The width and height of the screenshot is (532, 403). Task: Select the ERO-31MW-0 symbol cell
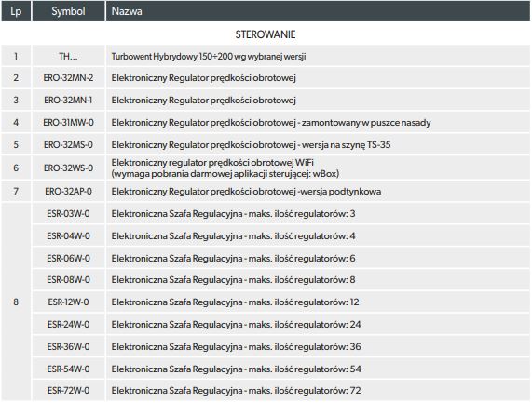(x=68, y=122)
